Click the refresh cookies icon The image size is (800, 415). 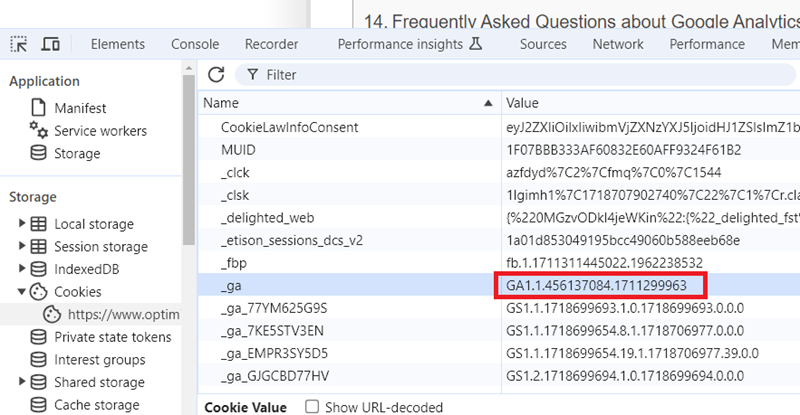216,75
